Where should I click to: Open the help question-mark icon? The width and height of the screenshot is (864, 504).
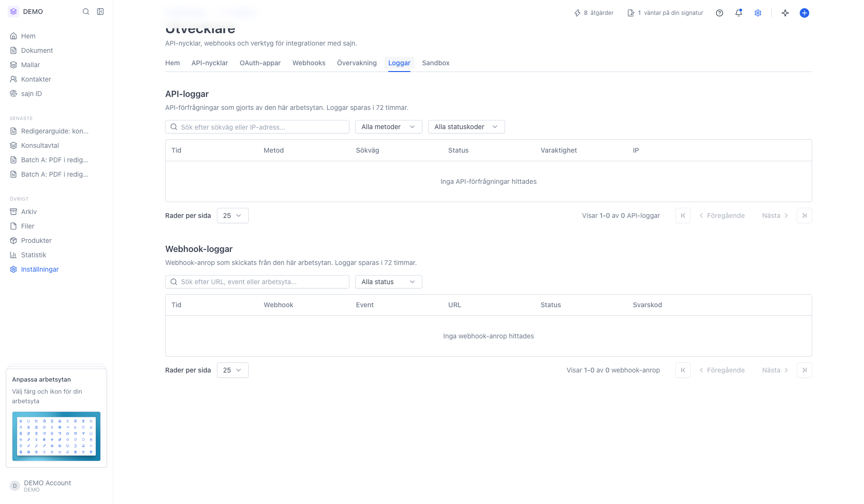720,13
